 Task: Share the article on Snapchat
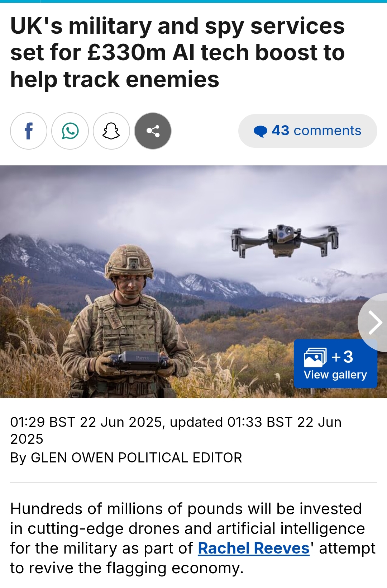click(x=111, y=131)
